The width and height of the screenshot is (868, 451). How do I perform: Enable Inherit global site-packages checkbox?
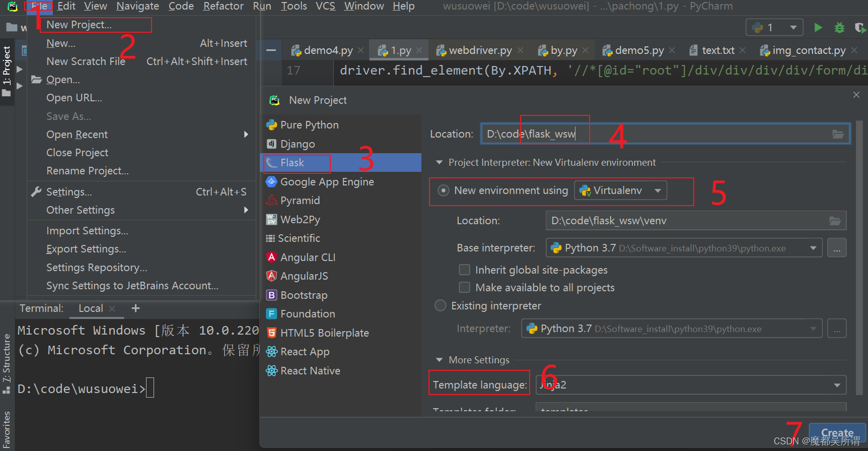pos(465,270)
